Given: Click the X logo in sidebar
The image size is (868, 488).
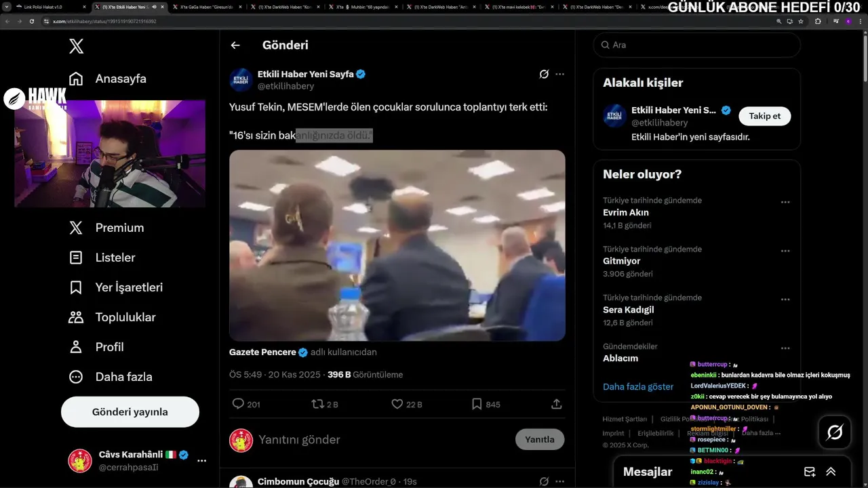Looking at the screenshot, I should pyautogui.click(x=77, y=46).
